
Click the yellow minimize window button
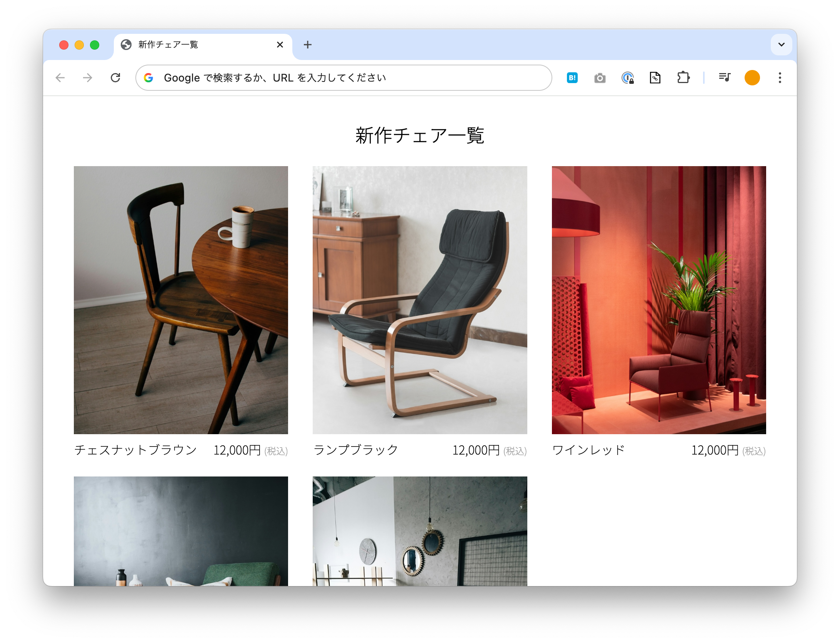tap(79, 45)
